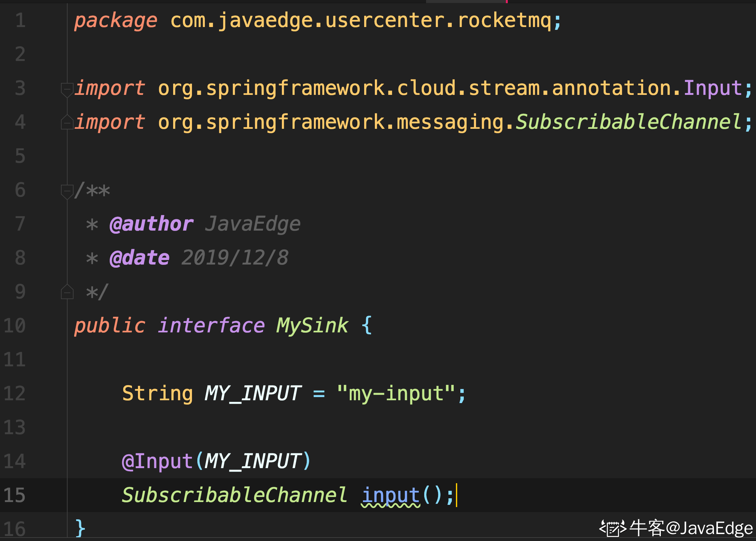Click the @author Javadoc tag

point(151,224)
